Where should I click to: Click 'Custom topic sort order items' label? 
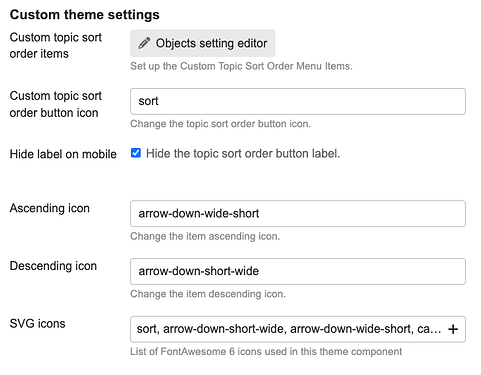(x=55, y=45)
